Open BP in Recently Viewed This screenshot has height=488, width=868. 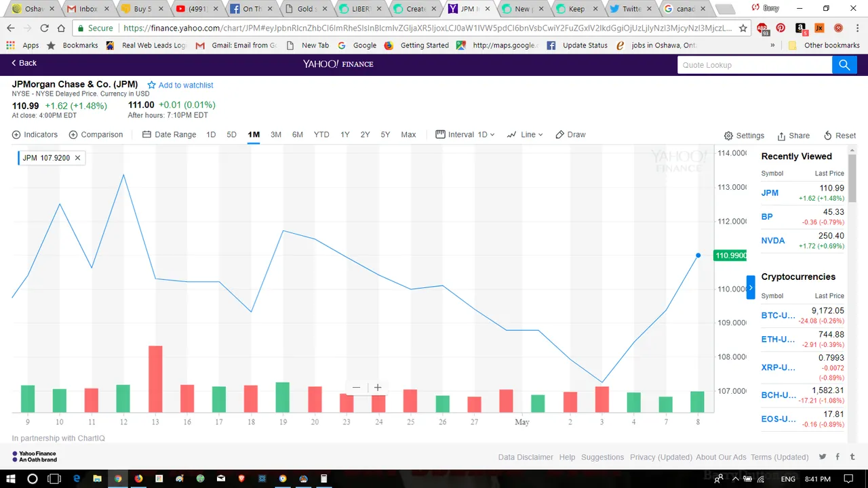pos(767,217)
